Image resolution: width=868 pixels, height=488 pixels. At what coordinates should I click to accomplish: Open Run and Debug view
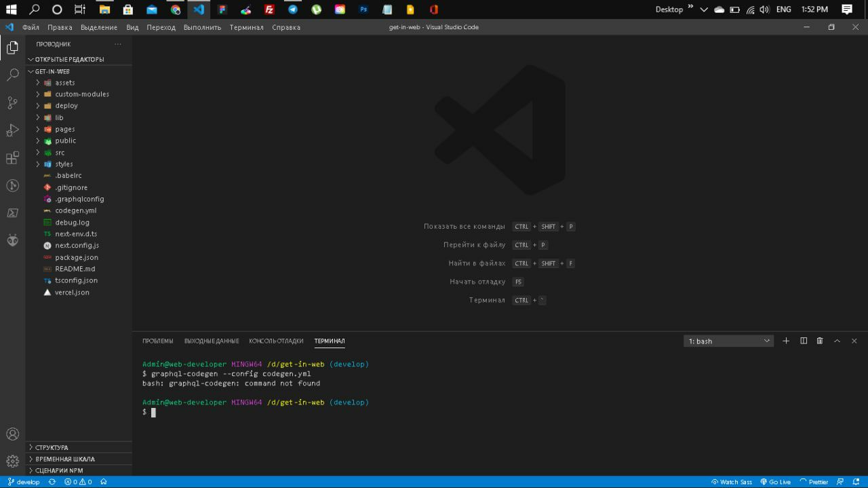tap(12, 130)
